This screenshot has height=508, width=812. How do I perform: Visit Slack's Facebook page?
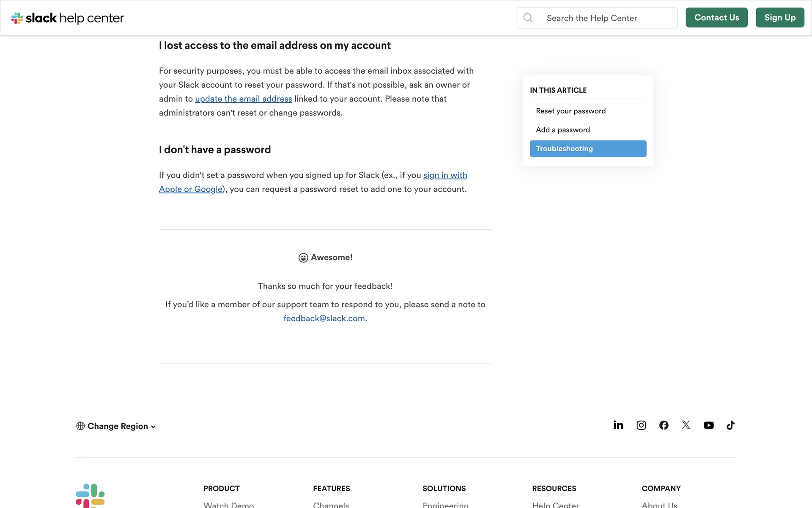(x=664, y=425)
